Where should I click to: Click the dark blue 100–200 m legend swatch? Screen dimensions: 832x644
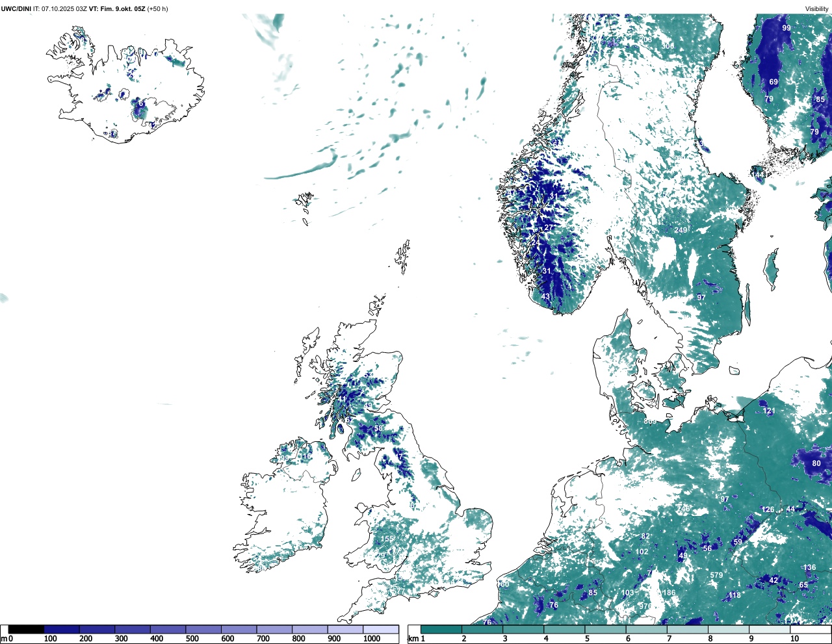pyautogui.click(x=62, y=629)
